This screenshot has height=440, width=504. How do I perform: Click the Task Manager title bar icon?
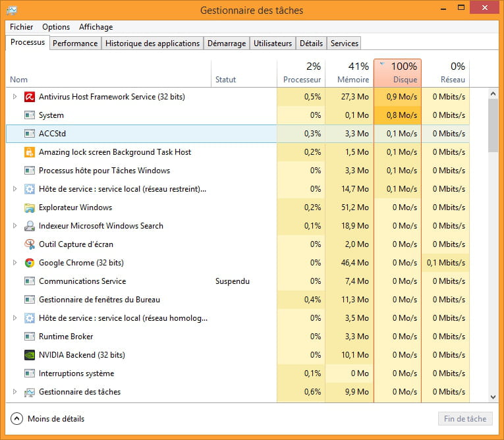coord(12,11)
